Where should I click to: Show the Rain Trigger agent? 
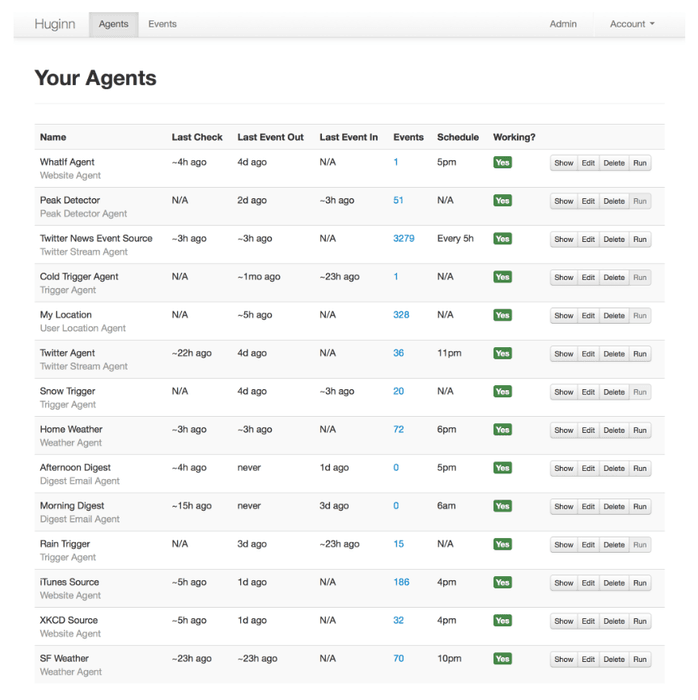tap(564, 545)
